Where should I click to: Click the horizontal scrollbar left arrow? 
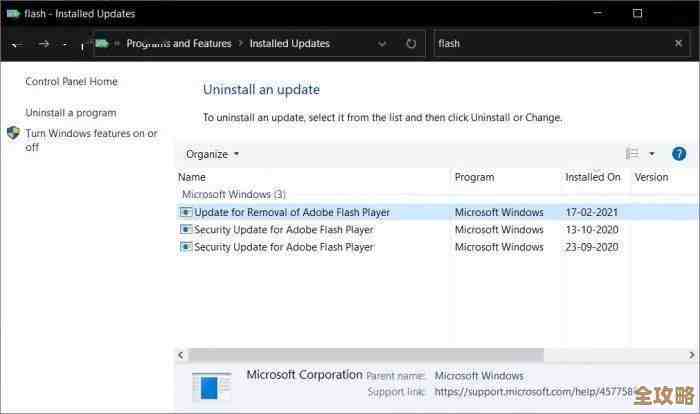point(181,355)
